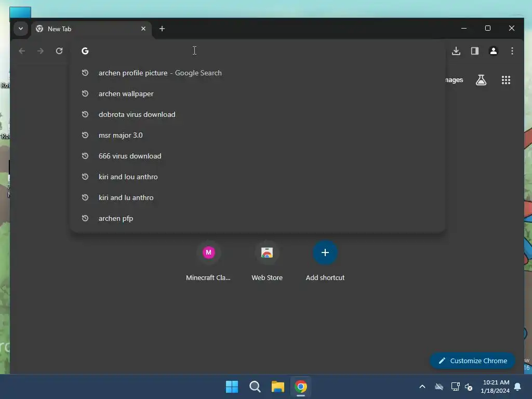This screenshot has width=532, height=399.
Task: Open the Chrome downloads icon
Action: tap(456, 51)
